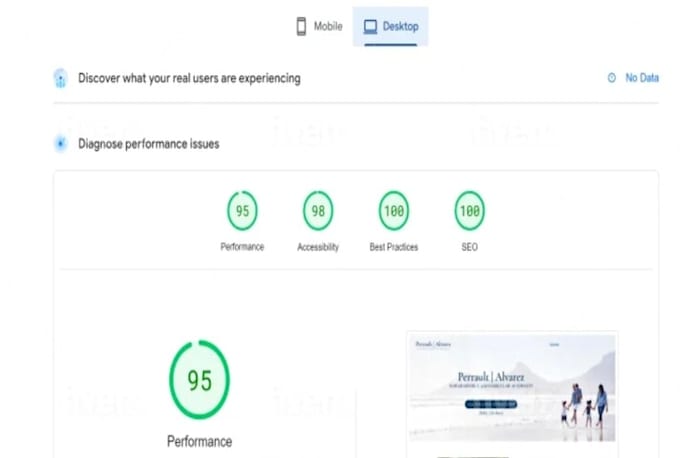Viewport: 680px width, 458px height.
Task: Switch to the Mobile tab
Action: coord(319,26)
